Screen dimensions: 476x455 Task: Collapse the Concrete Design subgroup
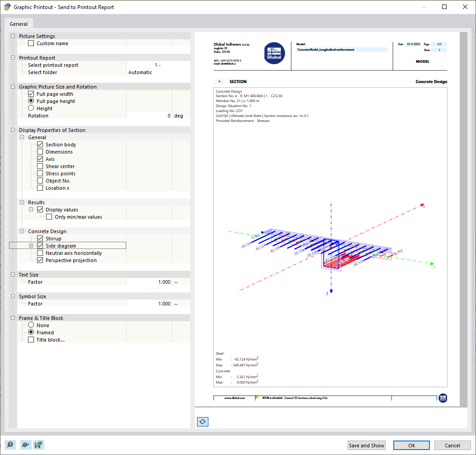coord(22,231)
